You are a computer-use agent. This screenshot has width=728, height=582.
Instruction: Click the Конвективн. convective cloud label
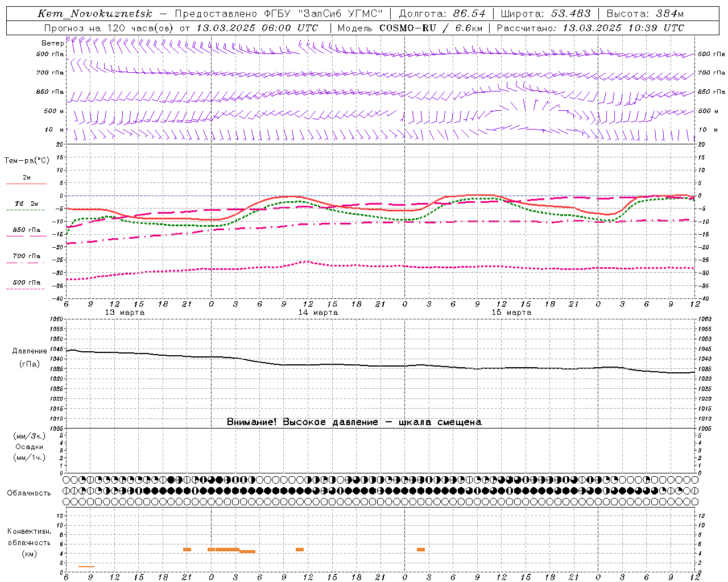click(29, 531)
